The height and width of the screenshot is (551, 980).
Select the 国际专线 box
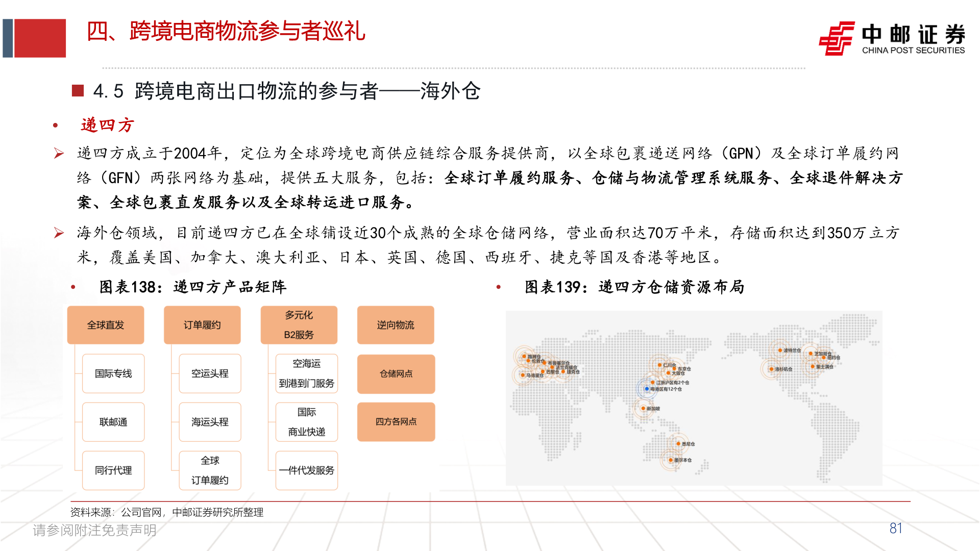[113, 373]
